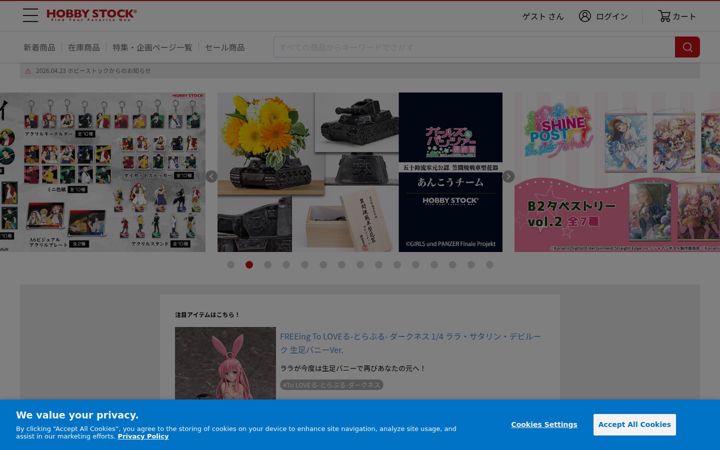Image resolution: width=720 pixels, height=450 pixels.
Task: Click the bunny figure product thumbnail
Action: 225,363
